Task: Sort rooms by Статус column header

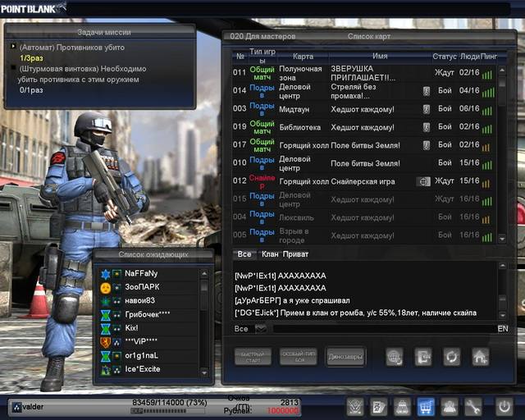Action: click(445, 57)
